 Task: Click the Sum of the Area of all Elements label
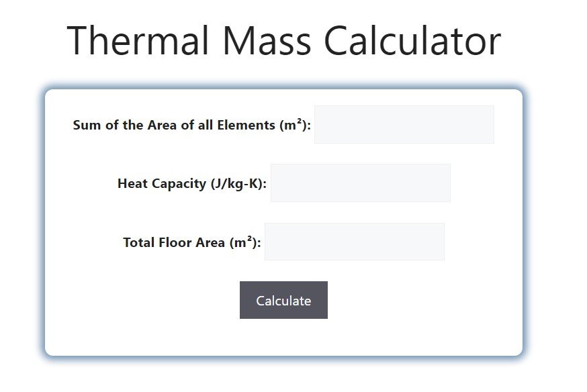click(191, 124)
